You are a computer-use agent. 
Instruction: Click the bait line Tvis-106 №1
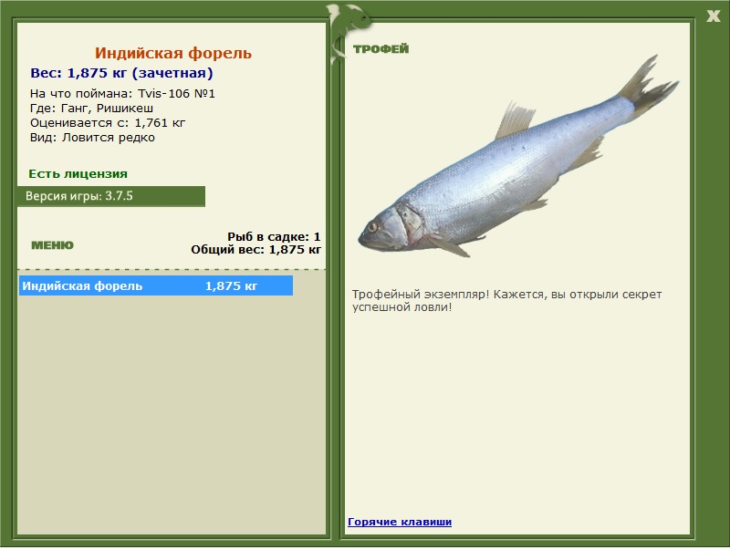(122, 94)
